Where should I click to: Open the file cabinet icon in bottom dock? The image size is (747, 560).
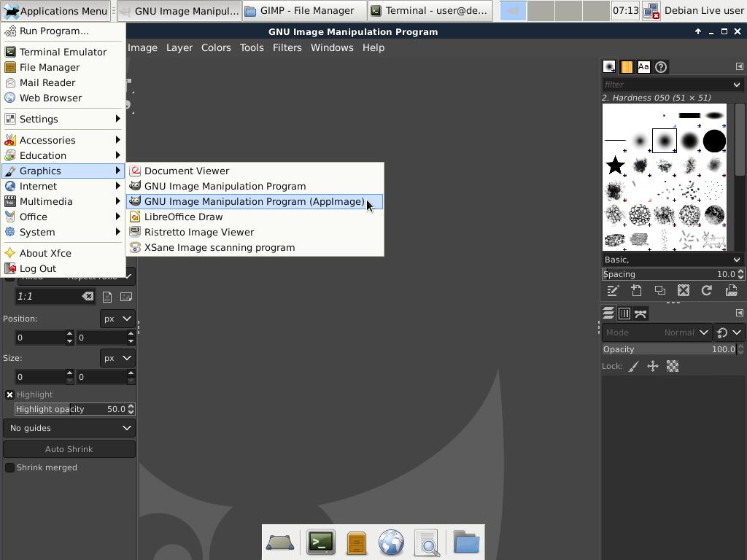point(356,542)
